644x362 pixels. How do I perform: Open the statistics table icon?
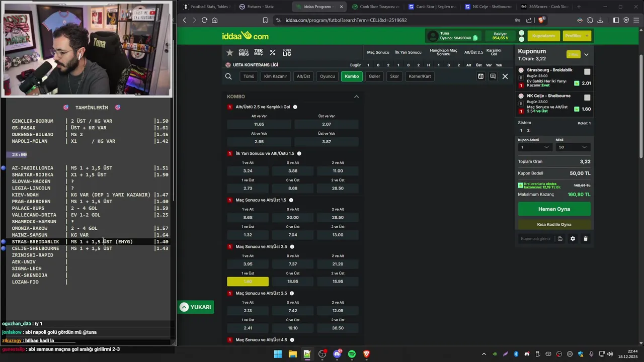click(480, 76)
